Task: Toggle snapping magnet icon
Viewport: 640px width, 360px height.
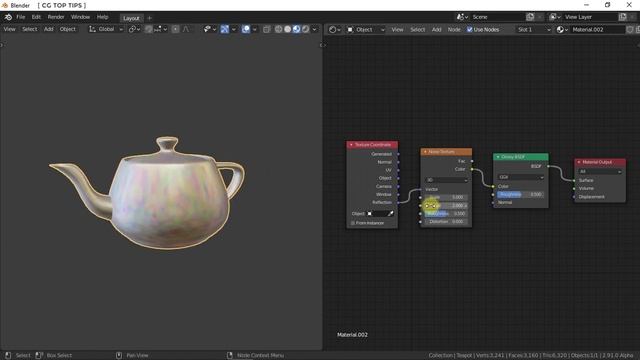Action: click(x=149, y=29)
